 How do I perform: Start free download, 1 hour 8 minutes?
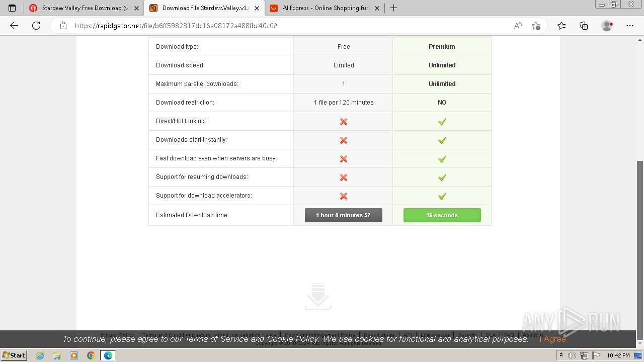(344, 215)
